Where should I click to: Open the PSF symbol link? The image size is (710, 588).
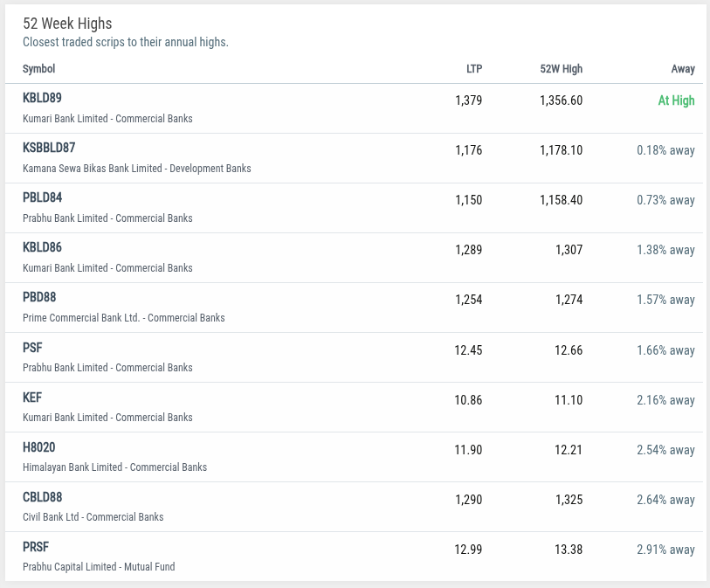(32, 348)
